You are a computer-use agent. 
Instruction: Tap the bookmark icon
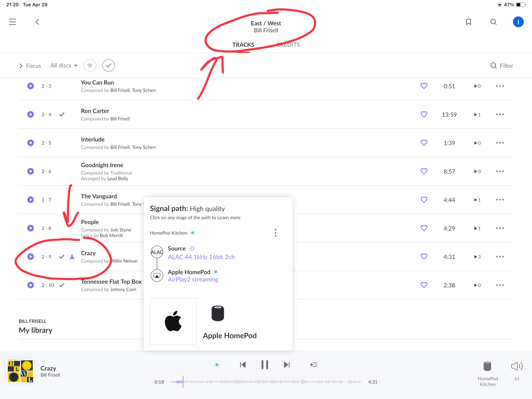[468, 22]
